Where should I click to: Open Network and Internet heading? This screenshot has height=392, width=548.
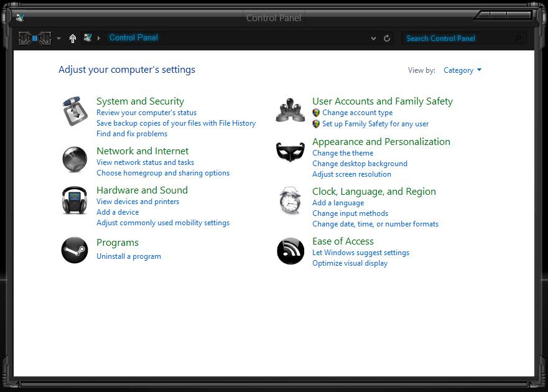tap(142, 151)
